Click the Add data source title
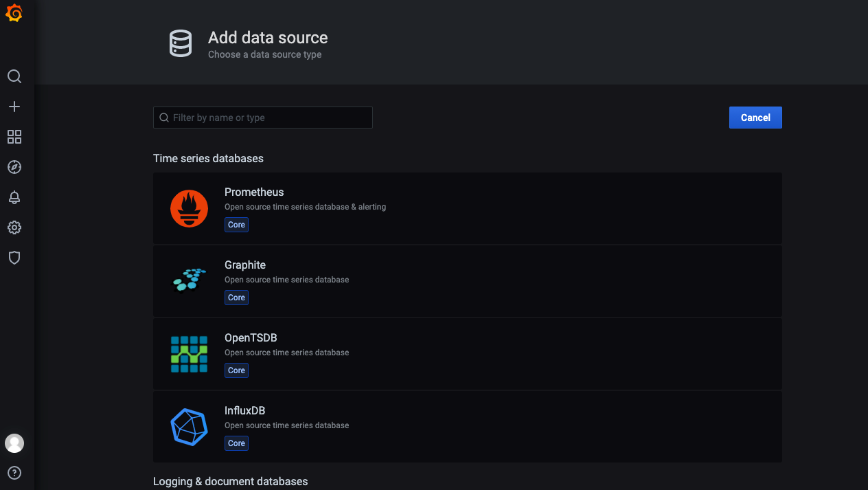The height and width of the screenshot is (490, 868). tap(268, 38)
